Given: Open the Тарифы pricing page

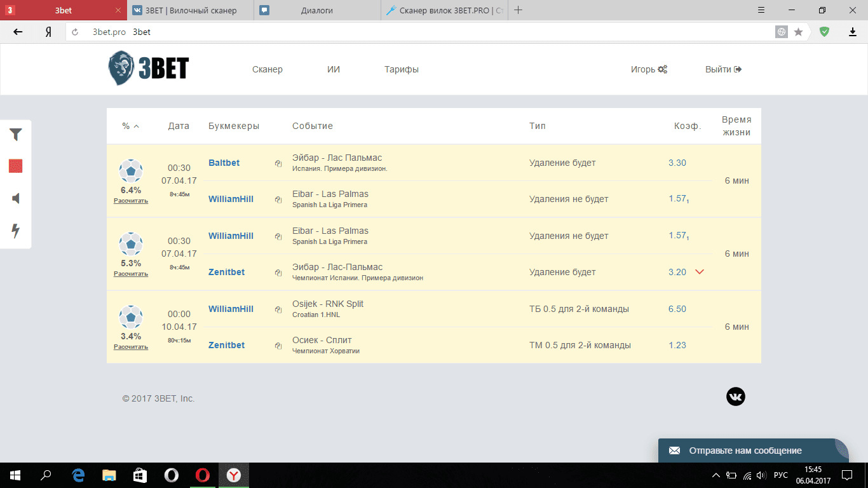Looking at the screenshot, I should click(401, 69).
